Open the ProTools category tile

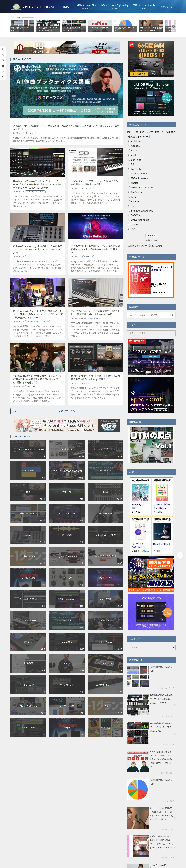pyautogui.click(x=105, y=621)
